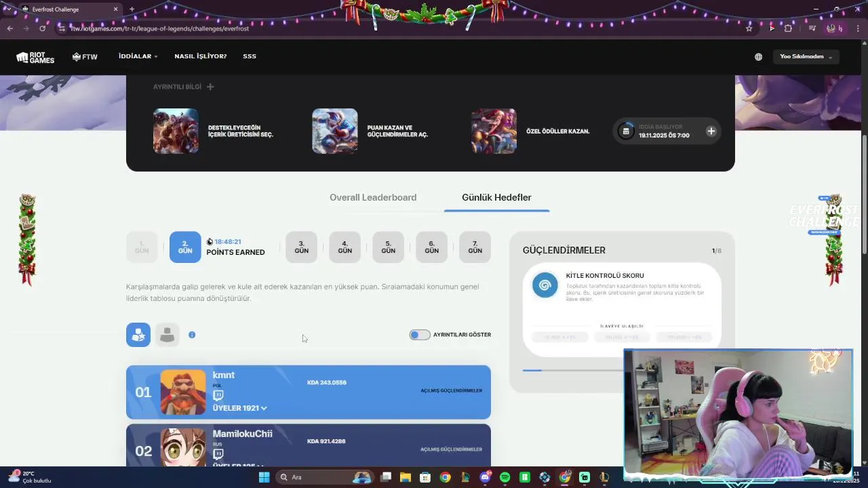This screenshot has height=488, width=868.
Task: Select the 4. Gün day tab
Action: (344, 247)
